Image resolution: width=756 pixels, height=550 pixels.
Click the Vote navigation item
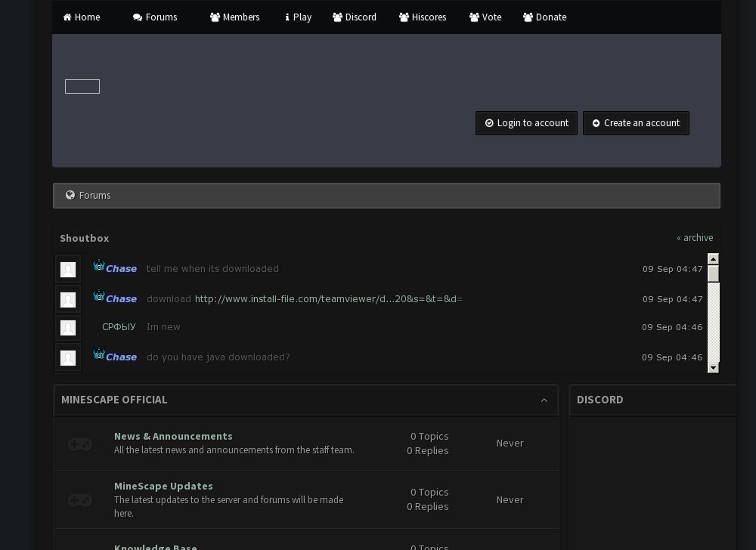(485, 17)
